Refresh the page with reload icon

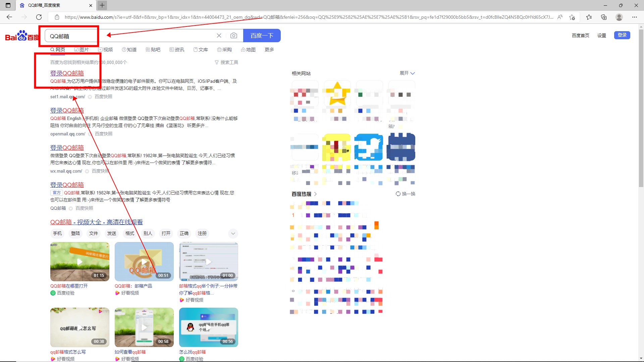[39, 17]
